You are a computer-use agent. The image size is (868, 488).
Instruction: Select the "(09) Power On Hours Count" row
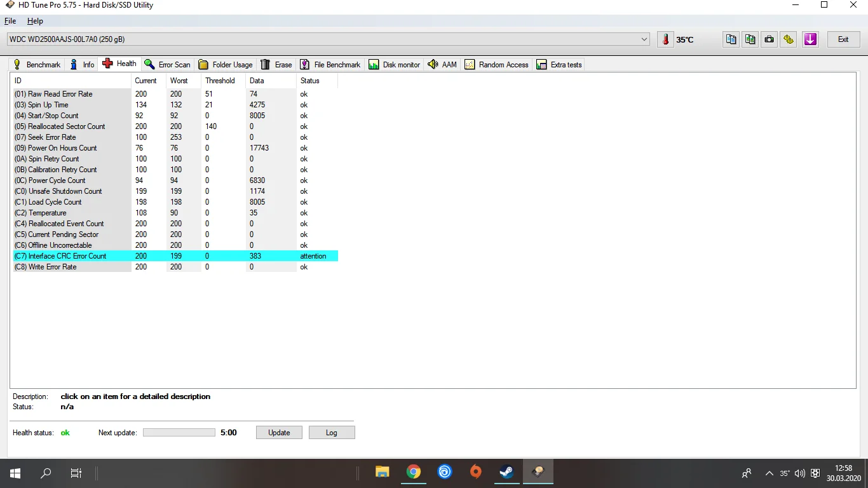pos(175,148)
